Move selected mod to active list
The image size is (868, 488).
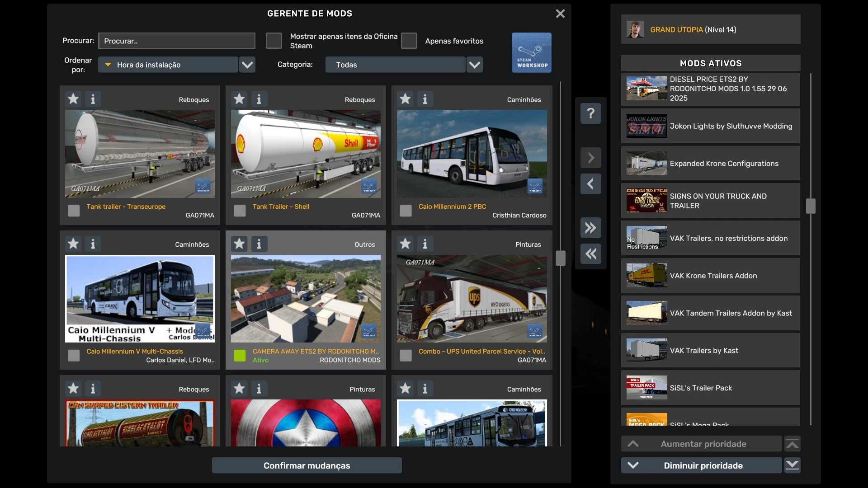pyautogui.click(x=590, y=158)
